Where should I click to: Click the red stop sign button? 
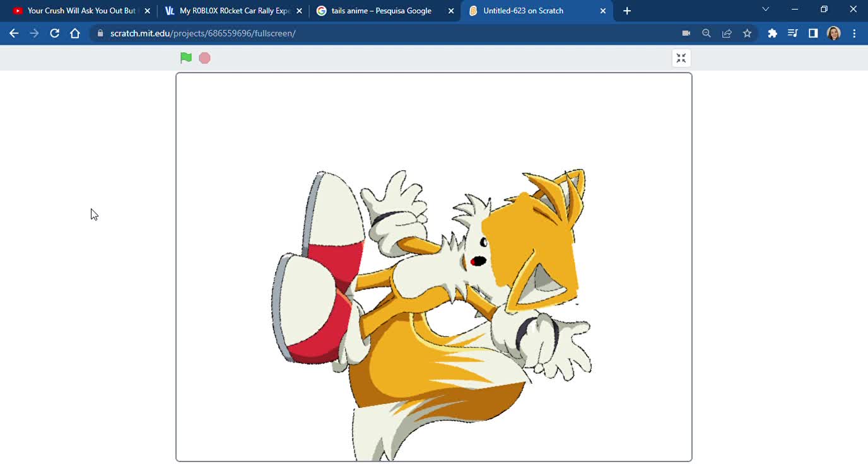coord(204,58)
